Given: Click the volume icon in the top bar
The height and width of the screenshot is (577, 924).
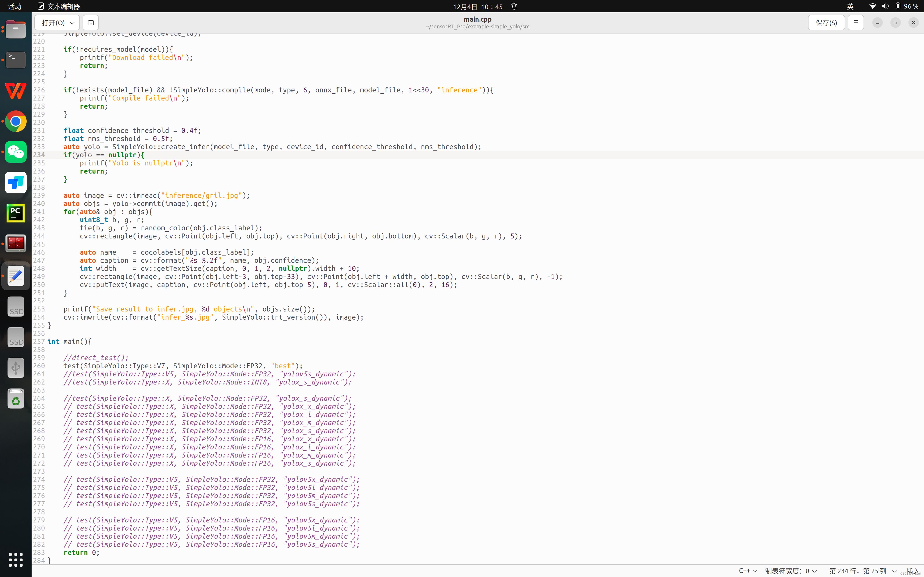Looking at the screenshot, I should pyautogui.click(x=885, y=6).
